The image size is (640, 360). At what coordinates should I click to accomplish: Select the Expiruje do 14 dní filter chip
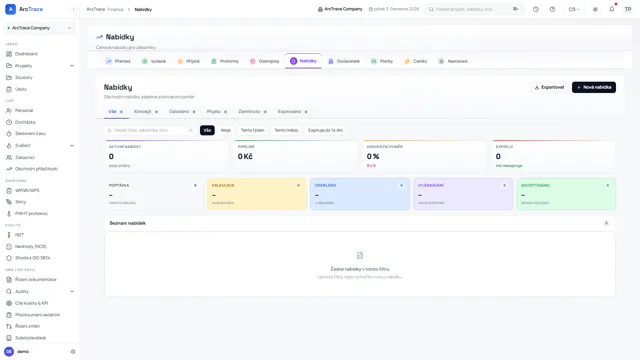point(325,130)
